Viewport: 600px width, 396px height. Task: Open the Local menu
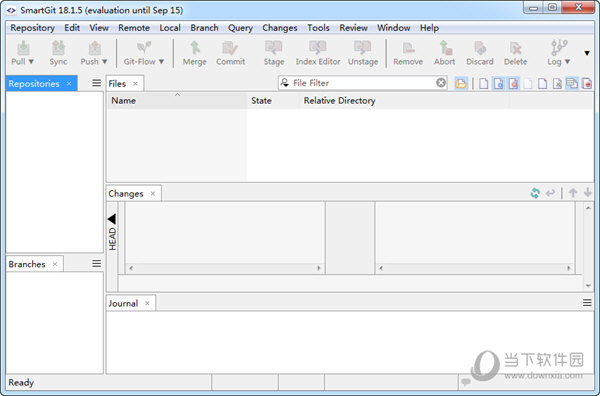point(170,28)
